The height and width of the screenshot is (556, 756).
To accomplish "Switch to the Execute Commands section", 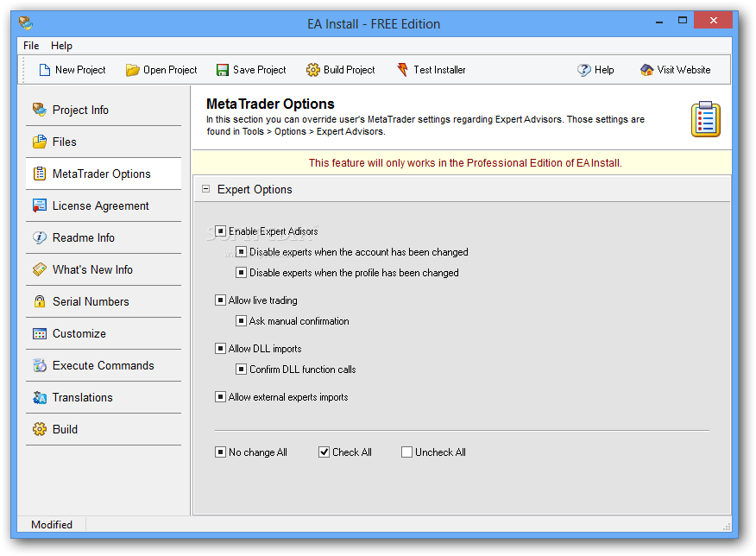I will coord(104,365).
